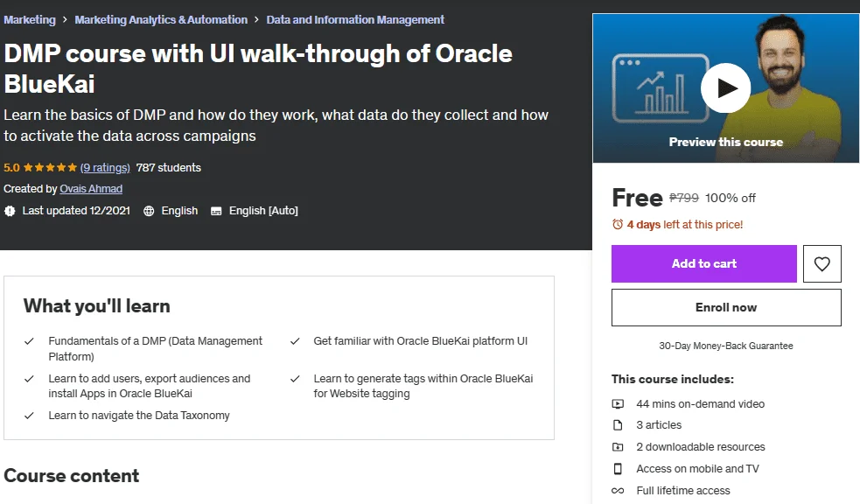Click the downloadable resources icon
The image size is (860, 504).
pos(618,447)
